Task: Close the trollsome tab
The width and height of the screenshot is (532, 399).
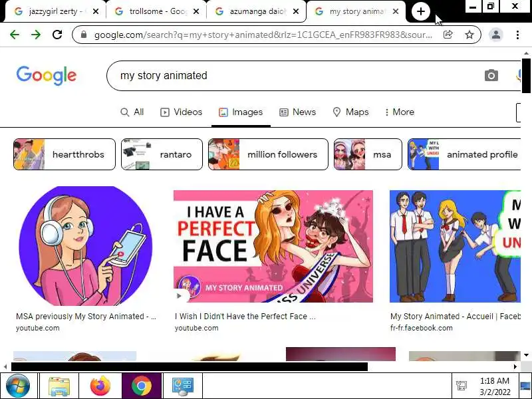Action: point(196,11)
